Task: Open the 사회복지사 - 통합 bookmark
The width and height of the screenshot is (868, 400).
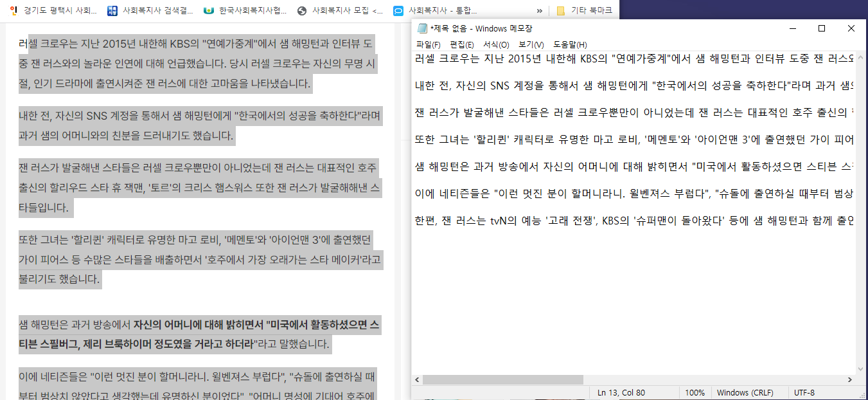Action: pyautogui.click(x=436, y=10)
